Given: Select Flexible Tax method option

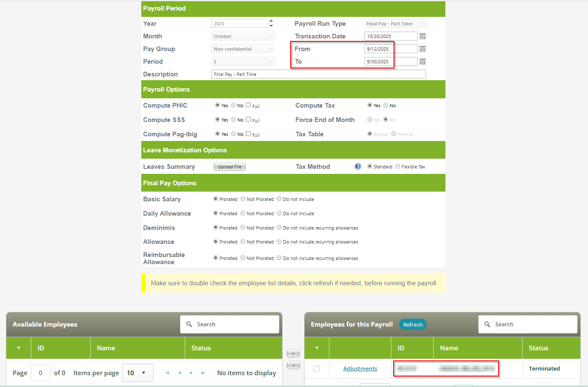Looking at the screenshot, I should [x=397, y=166].
